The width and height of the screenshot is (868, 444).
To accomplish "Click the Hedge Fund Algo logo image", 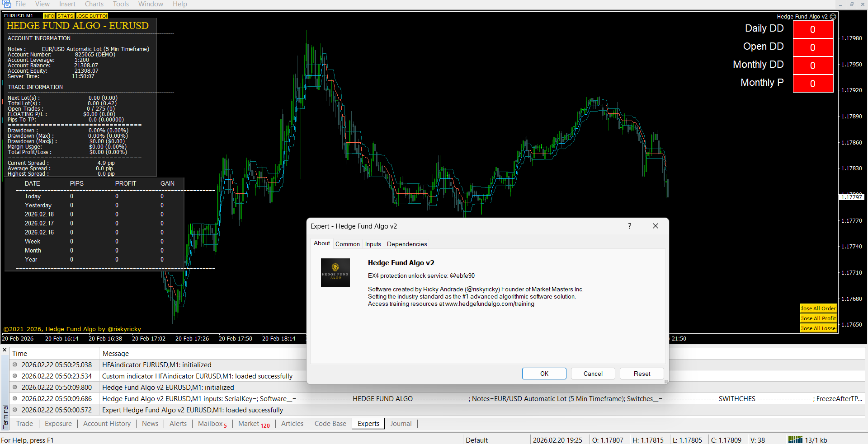I will (x=335, y=273).
